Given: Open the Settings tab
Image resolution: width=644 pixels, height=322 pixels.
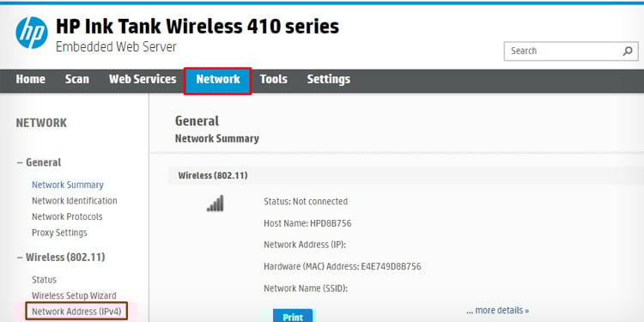Looking at the screenshot, I should tap(329, 79).
